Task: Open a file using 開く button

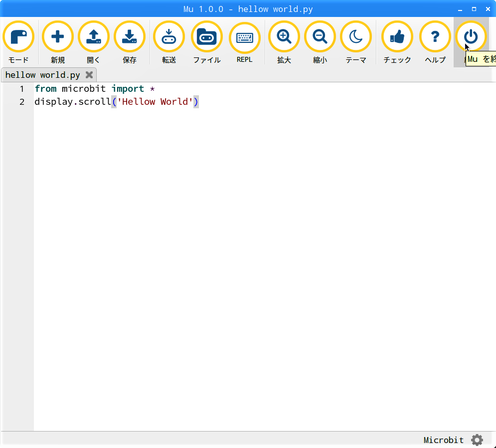Action: 94,37
